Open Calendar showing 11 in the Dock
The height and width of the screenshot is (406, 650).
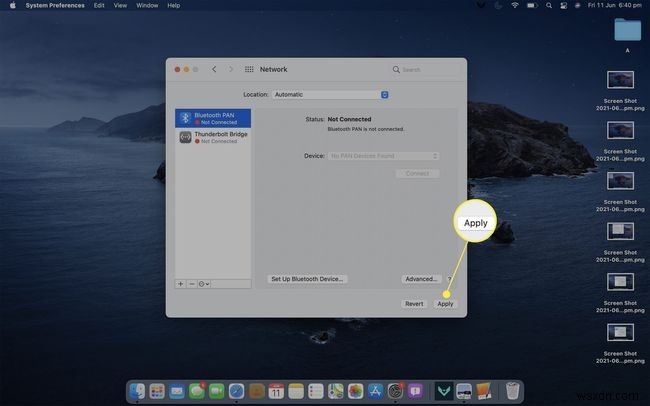276,391
